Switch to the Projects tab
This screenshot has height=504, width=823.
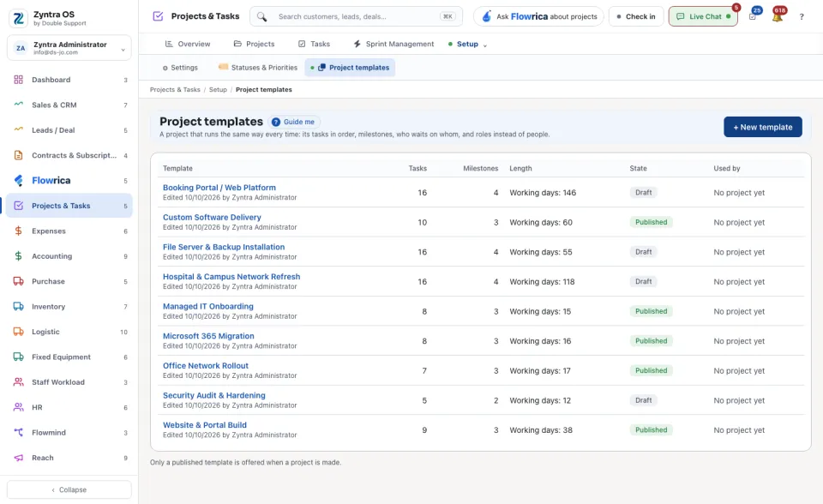click(254, 44)
